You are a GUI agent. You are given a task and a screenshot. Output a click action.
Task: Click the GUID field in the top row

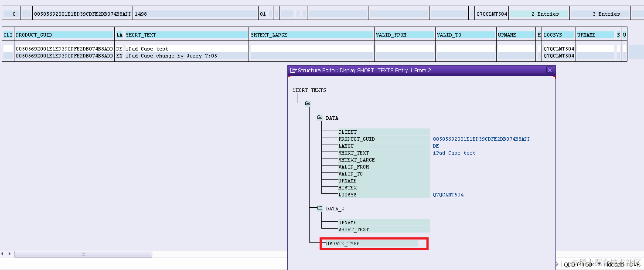[82, 14]
